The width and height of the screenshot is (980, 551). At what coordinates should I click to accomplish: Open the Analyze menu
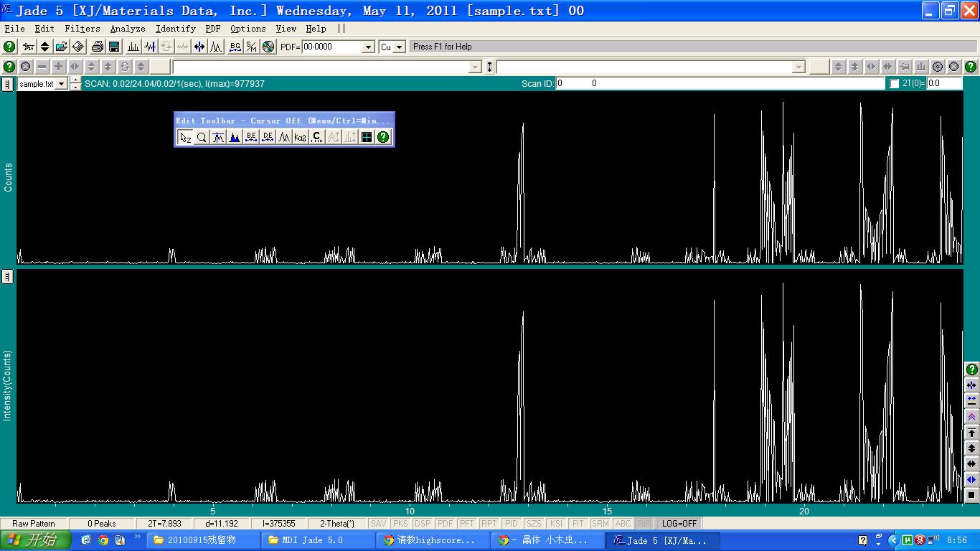coord(128,29)
